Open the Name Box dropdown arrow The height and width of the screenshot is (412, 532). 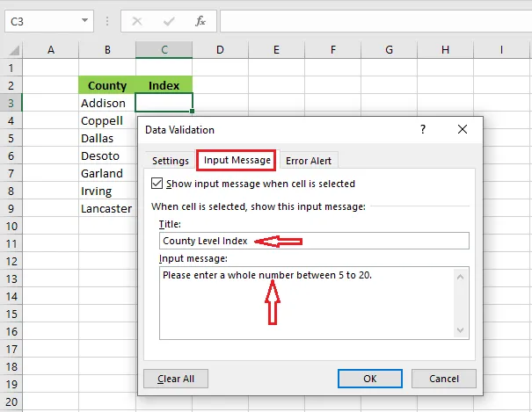[x=84, y=21]
